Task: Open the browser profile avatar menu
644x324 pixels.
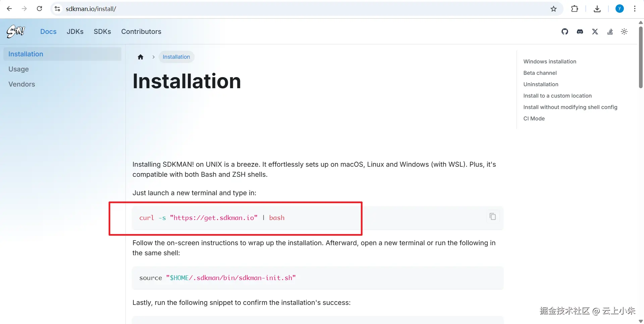Action: coord(620,9)
